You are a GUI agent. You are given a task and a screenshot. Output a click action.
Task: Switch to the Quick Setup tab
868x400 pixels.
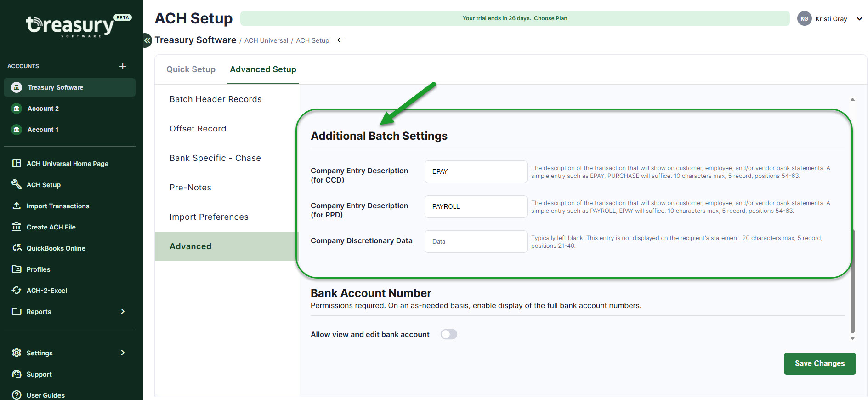pyautogui.click(x=191, y=69)
